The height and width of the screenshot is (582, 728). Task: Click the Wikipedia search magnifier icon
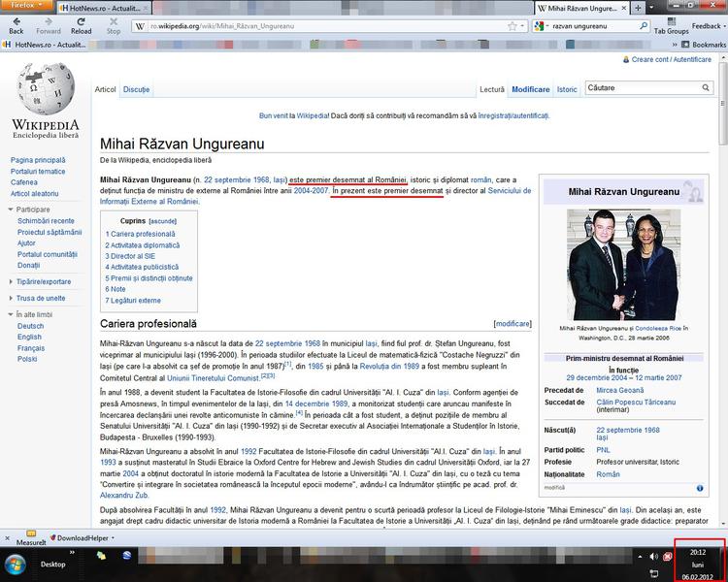[x=706, y=87]
